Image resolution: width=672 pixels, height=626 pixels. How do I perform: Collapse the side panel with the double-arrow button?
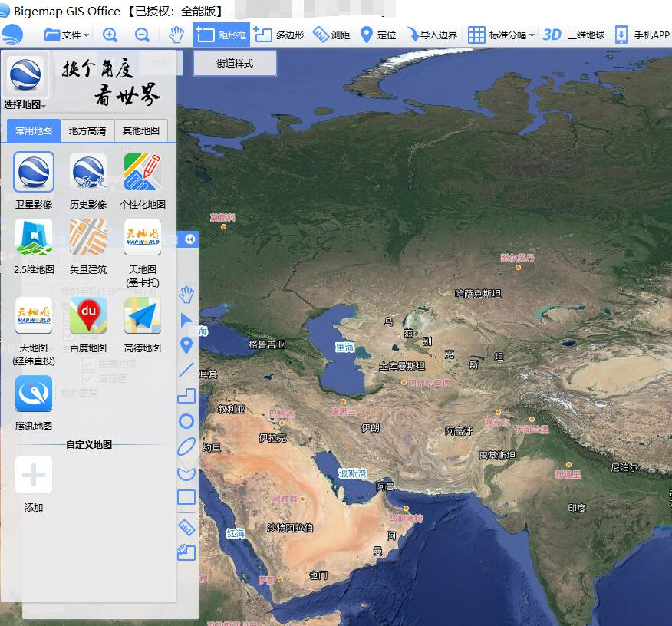189,239
